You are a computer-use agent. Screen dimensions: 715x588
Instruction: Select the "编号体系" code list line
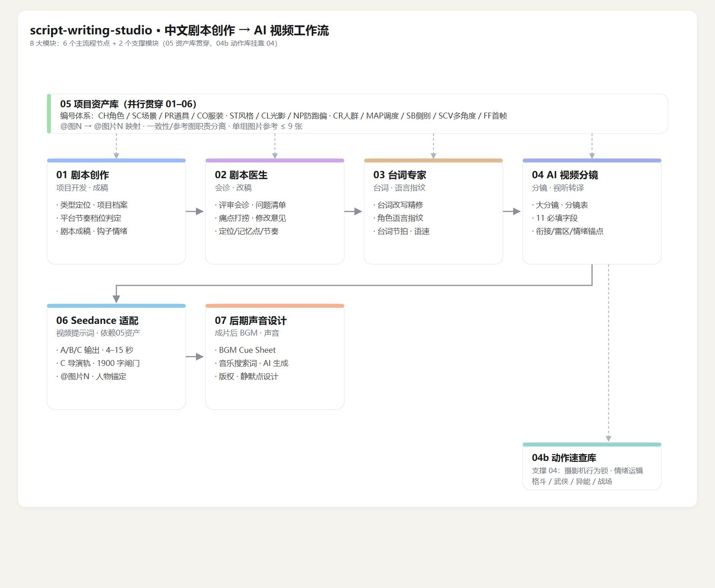click(x=284, y=116)
